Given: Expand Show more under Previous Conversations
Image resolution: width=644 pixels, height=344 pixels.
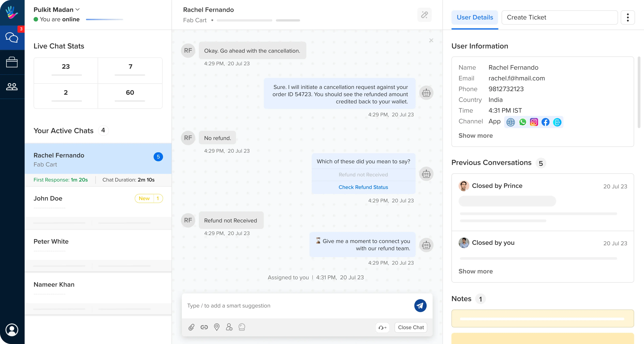Looking at the screenshot, I should tap(475, 271).
